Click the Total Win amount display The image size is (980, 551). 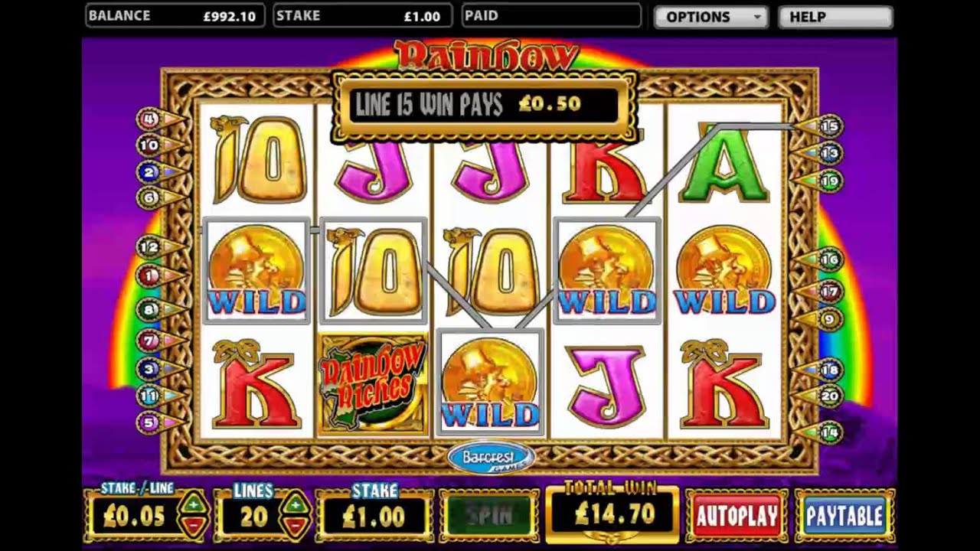[612, 514]
